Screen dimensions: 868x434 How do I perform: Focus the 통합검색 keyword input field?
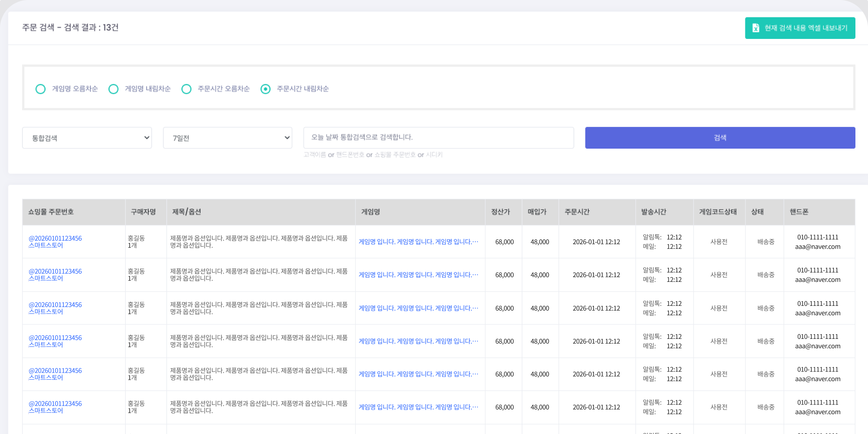[x=438, y=138]
